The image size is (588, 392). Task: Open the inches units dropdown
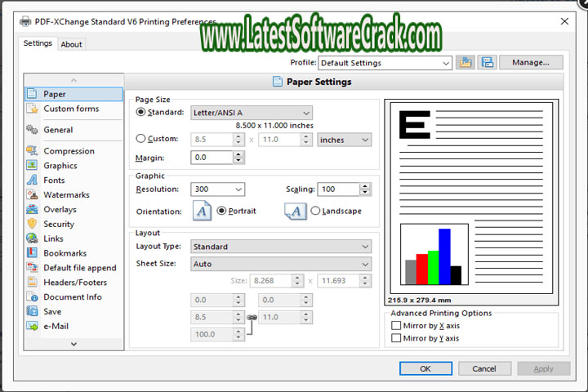point(345,140)
